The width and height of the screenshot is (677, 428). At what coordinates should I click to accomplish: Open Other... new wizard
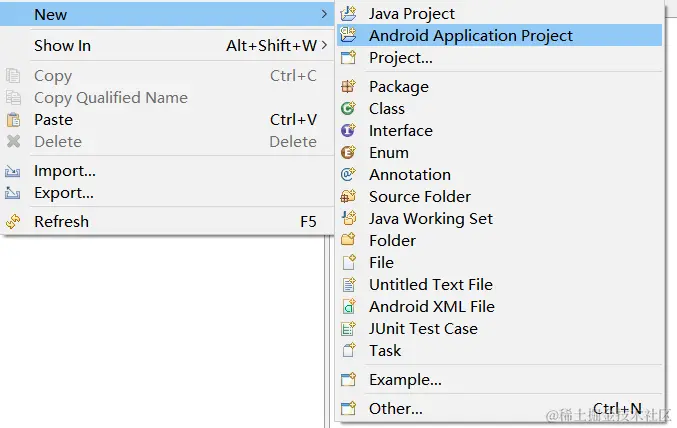(x=395, y=409)
